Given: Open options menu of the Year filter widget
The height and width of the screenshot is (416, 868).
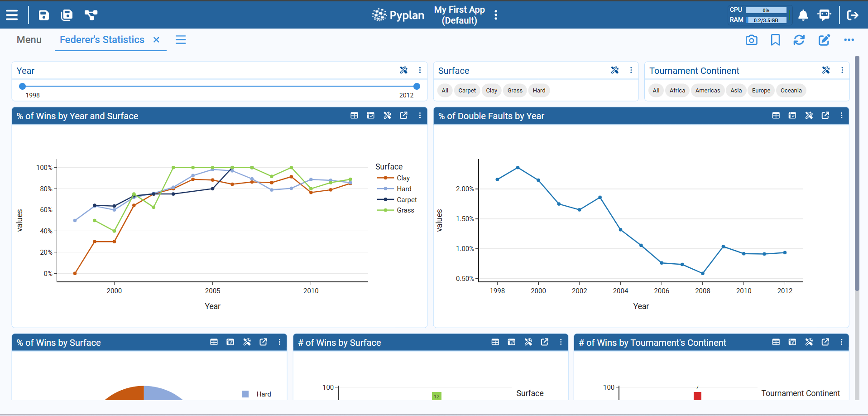Looking at the screenshot, I should 420,70.
